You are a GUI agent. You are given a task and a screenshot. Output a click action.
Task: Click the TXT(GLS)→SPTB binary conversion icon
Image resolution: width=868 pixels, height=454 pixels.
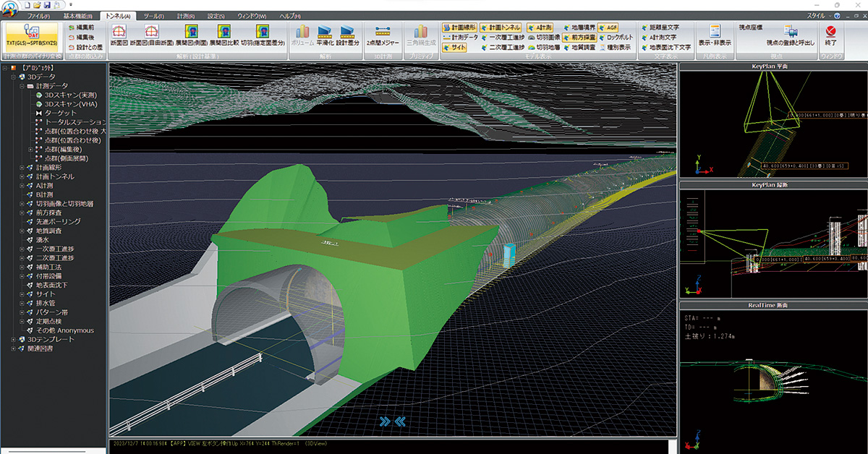coord(31,35)
